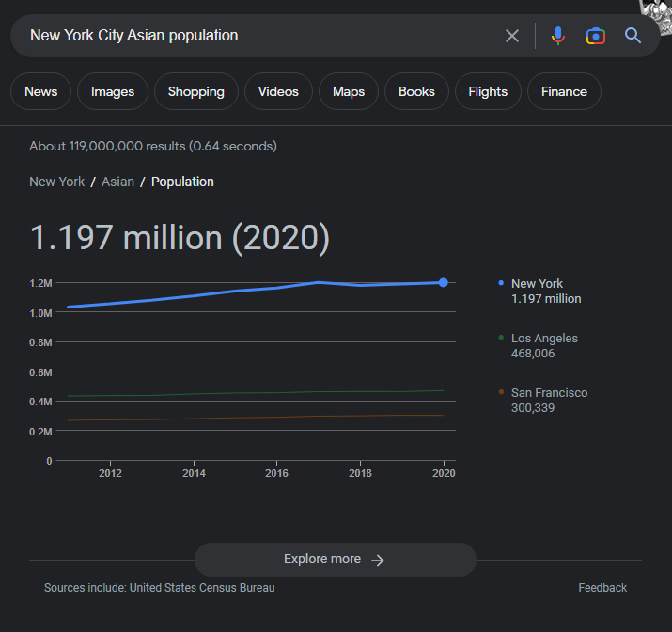The image size is (672, 632).
Task: Open the Asian breadcrumb link
Action: 117,182
